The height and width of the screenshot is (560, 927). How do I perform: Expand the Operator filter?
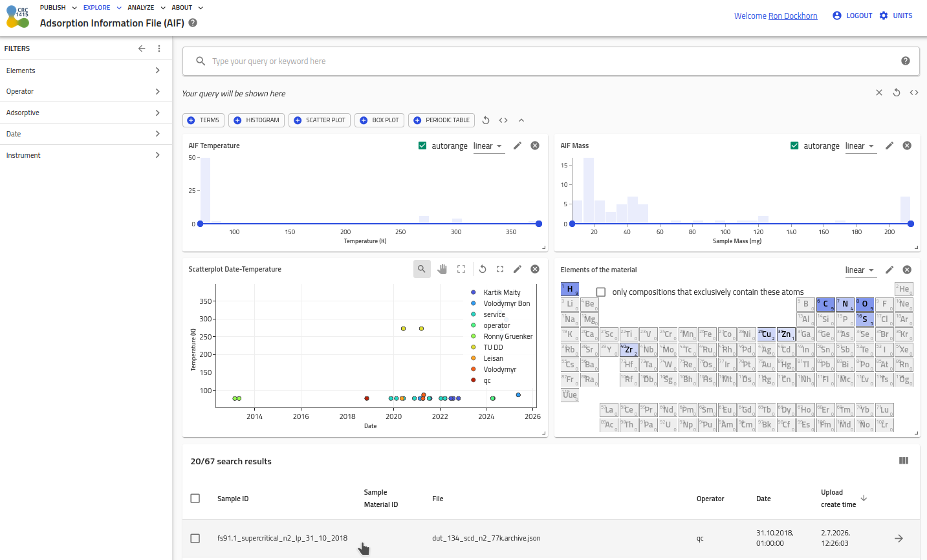[86, 91]
